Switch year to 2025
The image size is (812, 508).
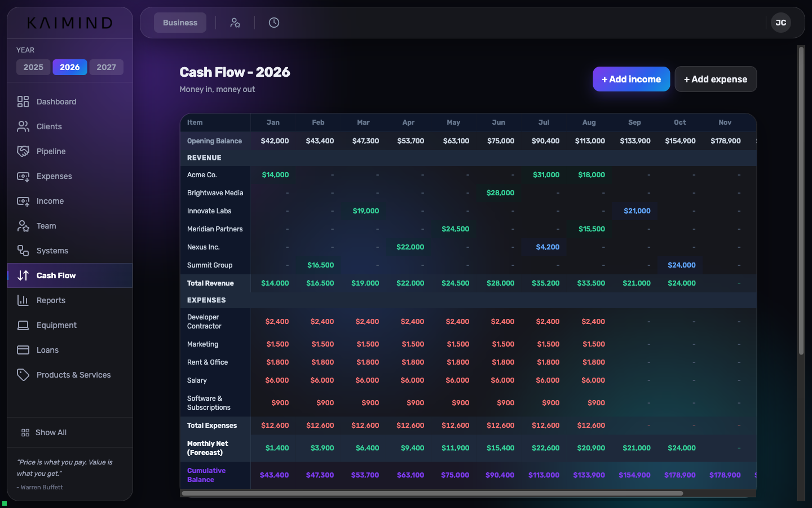click(33, 67)
